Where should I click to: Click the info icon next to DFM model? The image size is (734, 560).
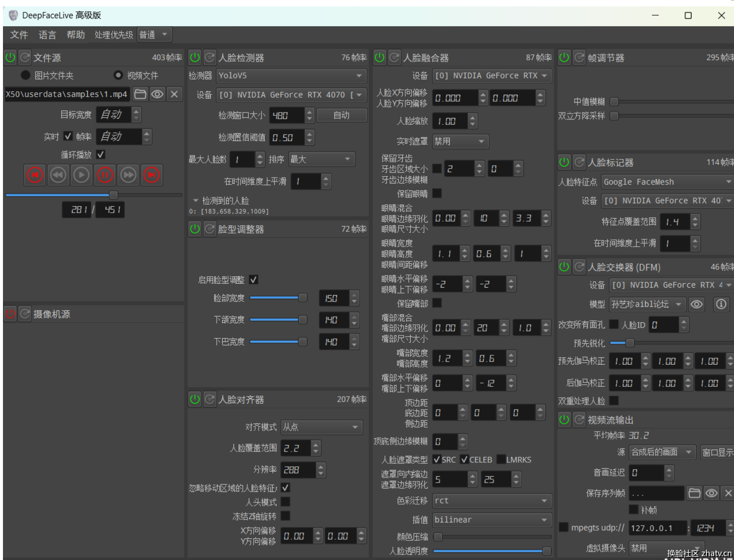click(721, 304)
